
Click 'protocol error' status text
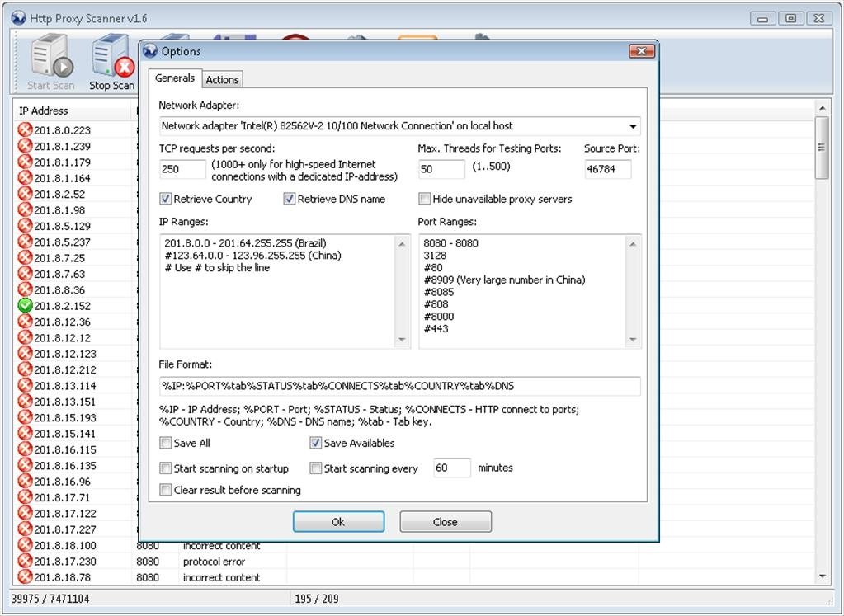[x=214, y=561]
